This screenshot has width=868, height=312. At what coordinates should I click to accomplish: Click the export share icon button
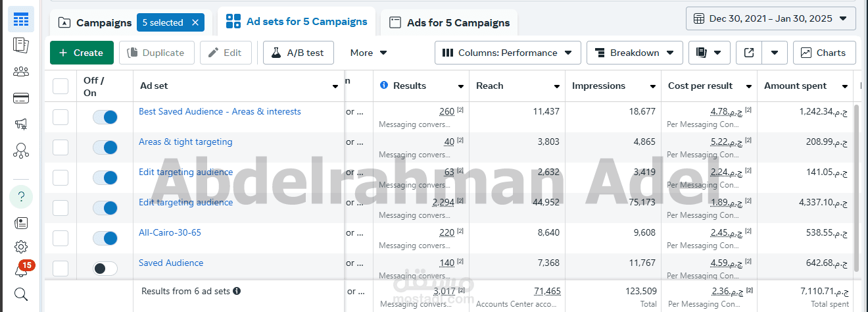(749, 53)
